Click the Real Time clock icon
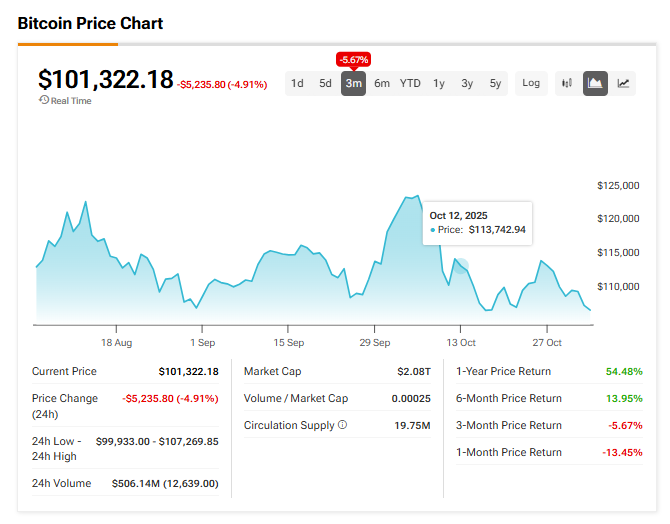Image resolution: width=670 pixels, height=524 pixels. (43, 100)
